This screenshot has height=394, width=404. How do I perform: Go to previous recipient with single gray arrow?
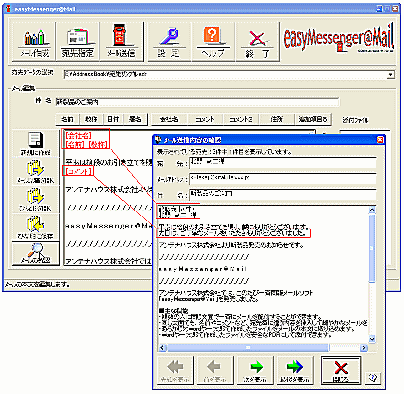(215, 370)
